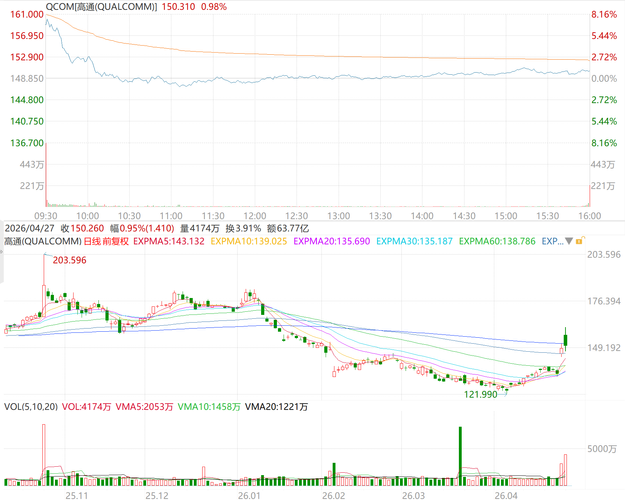Screen dimensions: 625x500
Task: Click the red 203.596 high-price annotation
Action: click(x=69, y=260)
